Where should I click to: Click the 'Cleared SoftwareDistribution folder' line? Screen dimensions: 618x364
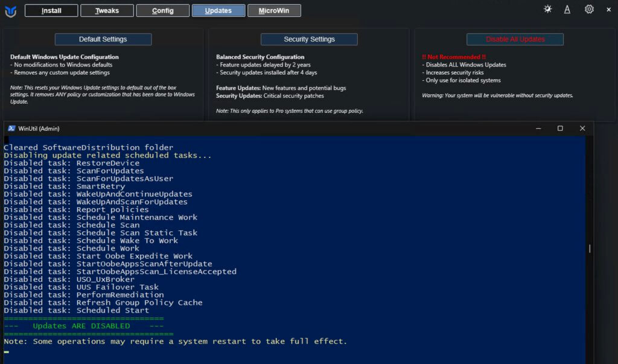point(89,147)
